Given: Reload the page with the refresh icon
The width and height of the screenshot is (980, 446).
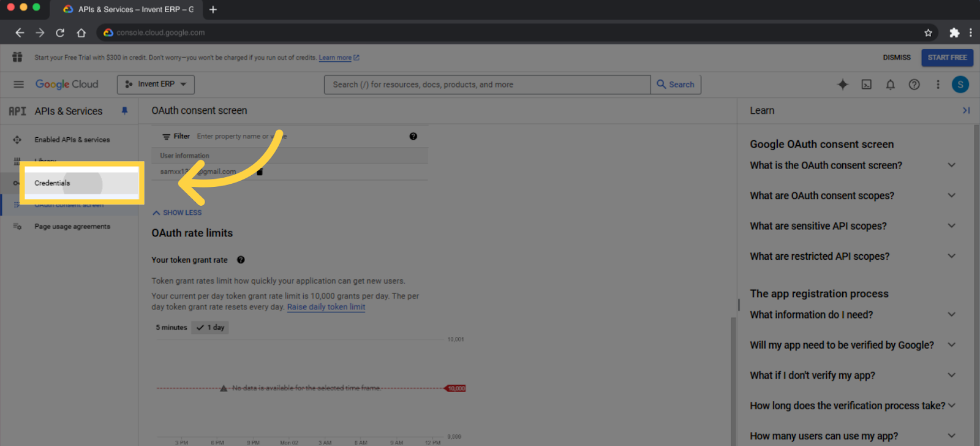Looking at the screenshot, I should pos(60,32).
